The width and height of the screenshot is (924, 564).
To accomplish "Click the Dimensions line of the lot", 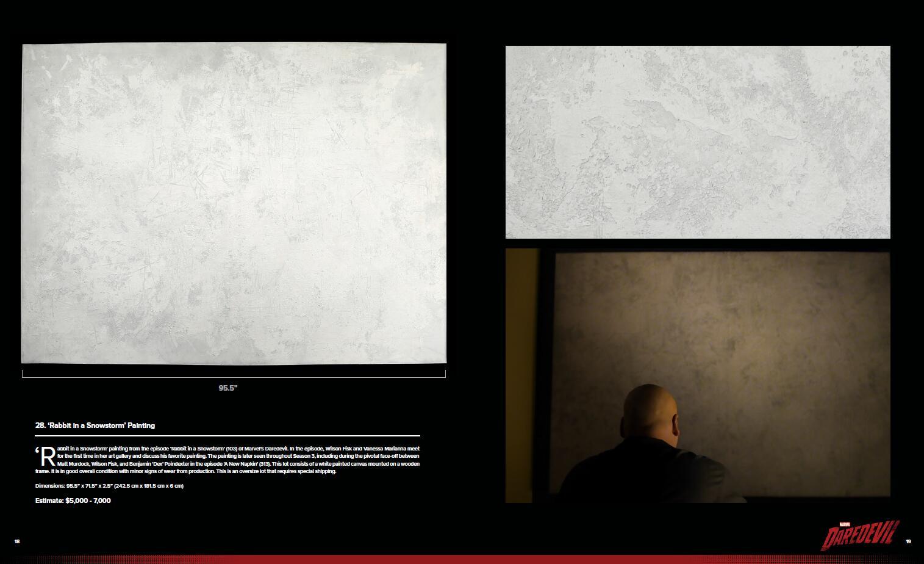I will pyautogui.click(x=110, y=486).
